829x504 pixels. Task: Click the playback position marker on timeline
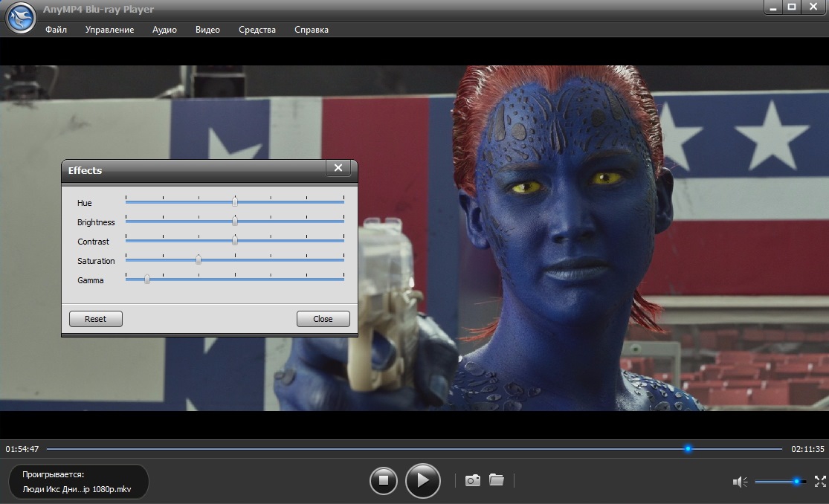pos(688,449)
